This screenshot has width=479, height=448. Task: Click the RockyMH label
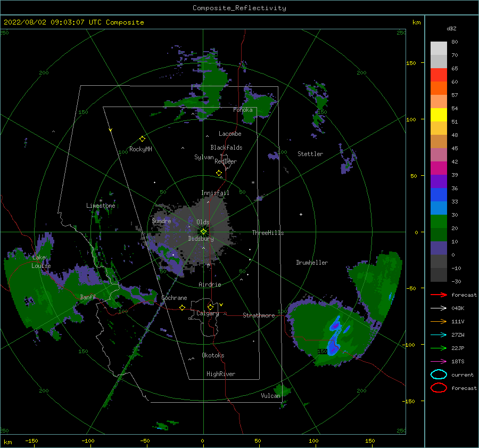[141, 150]
